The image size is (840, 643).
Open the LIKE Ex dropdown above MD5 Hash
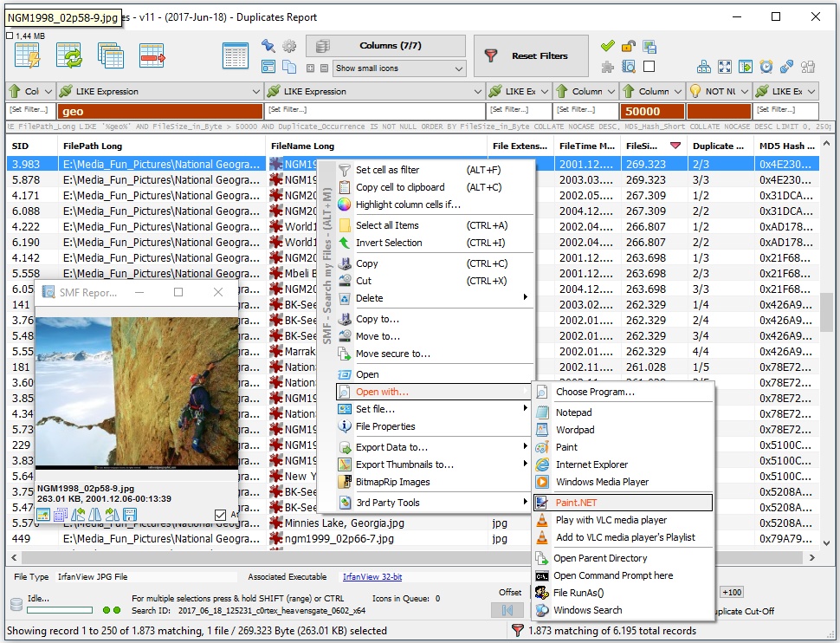click(x=786, y=91)
